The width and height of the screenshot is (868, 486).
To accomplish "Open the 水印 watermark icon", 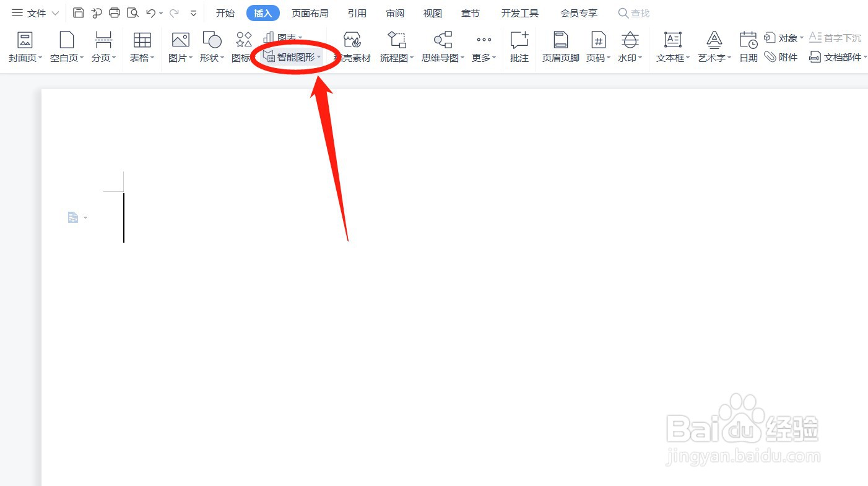I will [x=630, y=40].
